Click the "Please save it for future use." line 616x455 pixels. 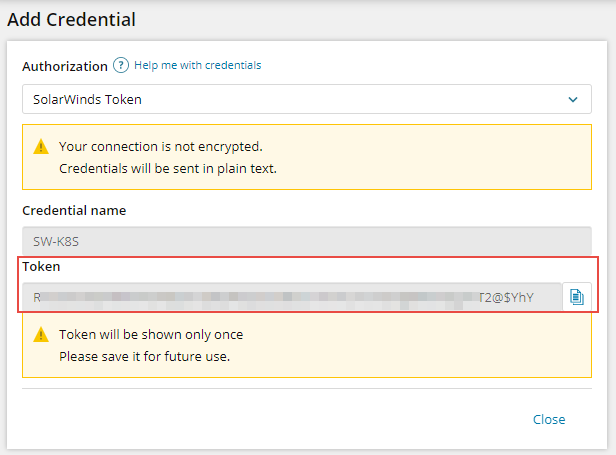tap(144, 355)
